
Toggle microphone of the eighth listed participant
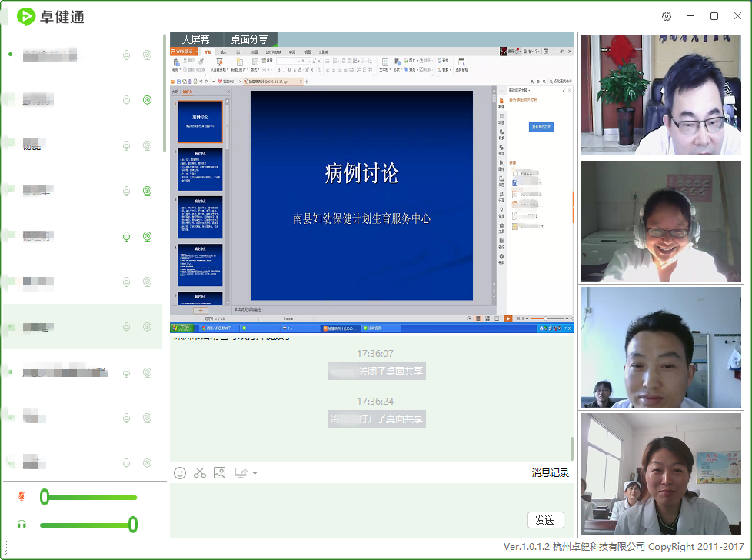(x=127, y=372)
